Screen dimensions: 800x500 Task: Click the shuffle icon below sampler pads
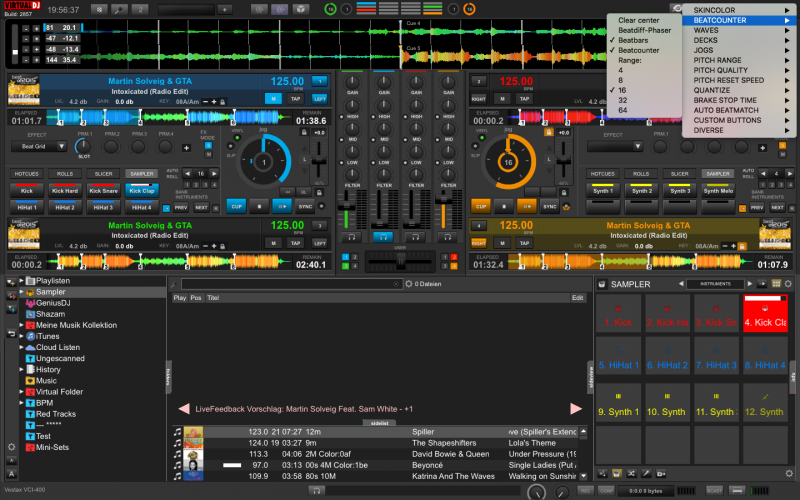(x=631, y=473)
